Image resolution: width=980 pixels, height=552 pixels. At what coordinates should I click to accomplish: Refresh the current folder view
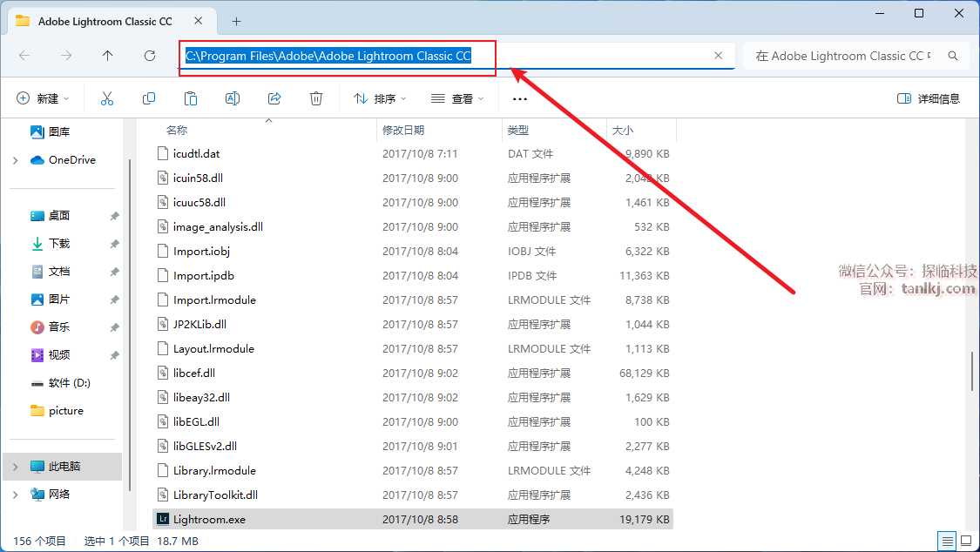[x=150, y=56]
